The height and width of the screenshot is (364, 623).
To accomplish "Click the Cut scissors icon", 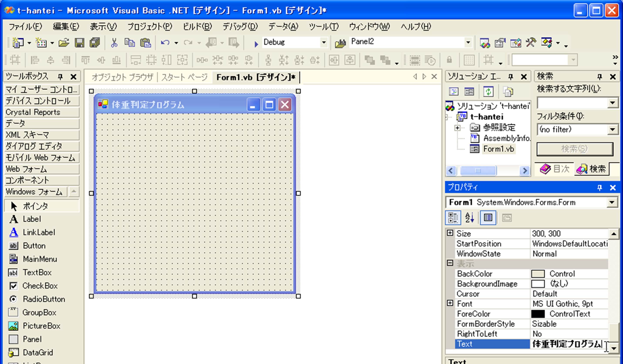I will [x=114, y=43].
